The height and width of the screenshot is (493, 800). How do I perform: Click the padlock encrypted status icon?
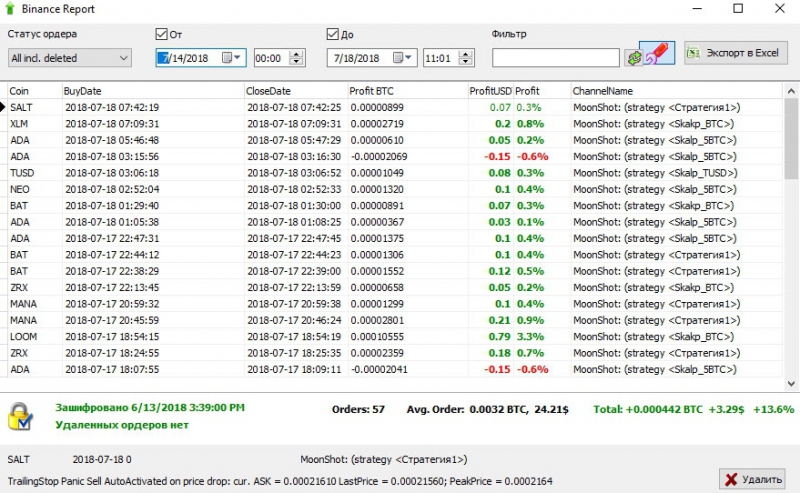point(20,416)
